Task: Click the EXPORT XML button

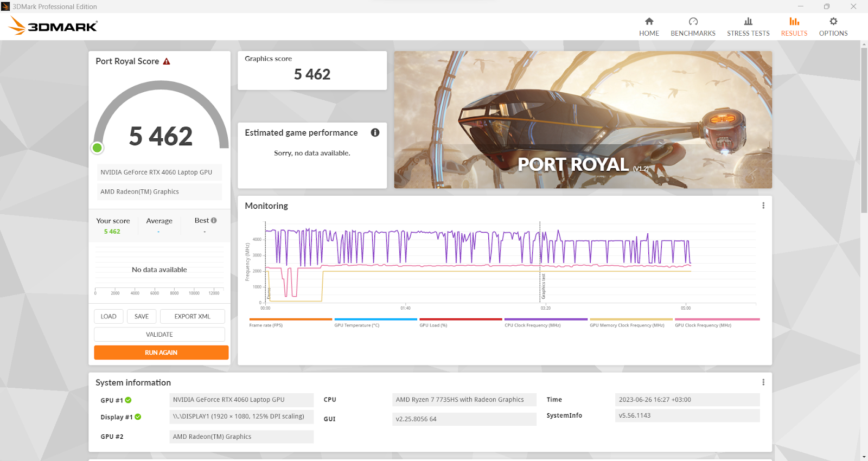Action: point(192,317)
